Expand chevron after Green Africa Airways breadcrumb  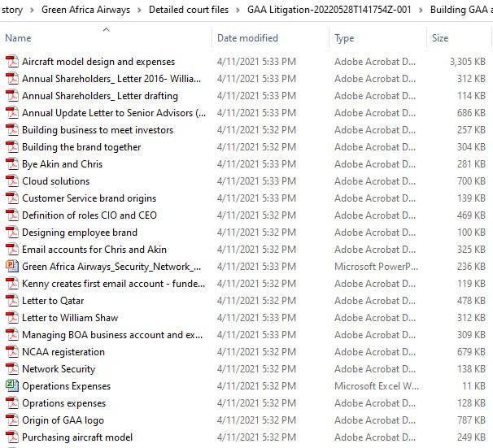point(139,10)
